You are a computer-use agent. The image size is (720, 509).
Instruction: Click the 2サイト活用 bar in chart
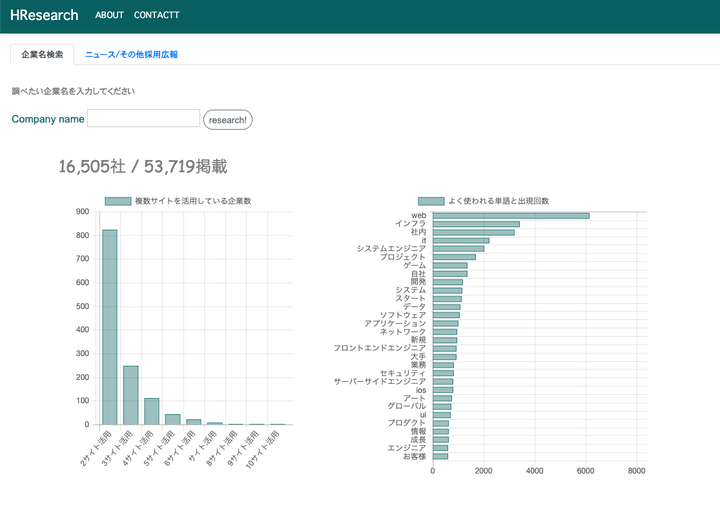coord(110,327)
